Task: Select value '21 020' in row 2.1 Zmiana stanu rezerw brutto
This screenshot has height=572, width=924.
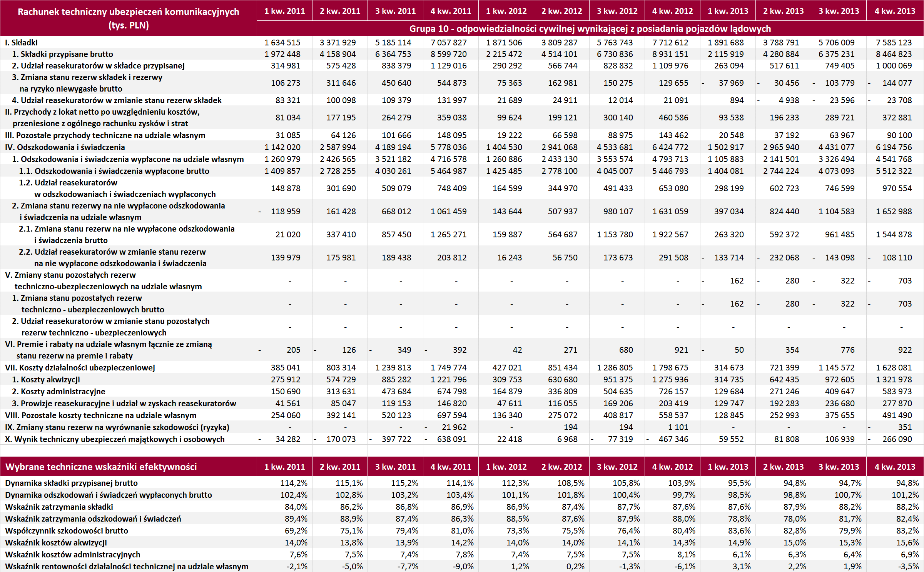Action: point(288,235)
